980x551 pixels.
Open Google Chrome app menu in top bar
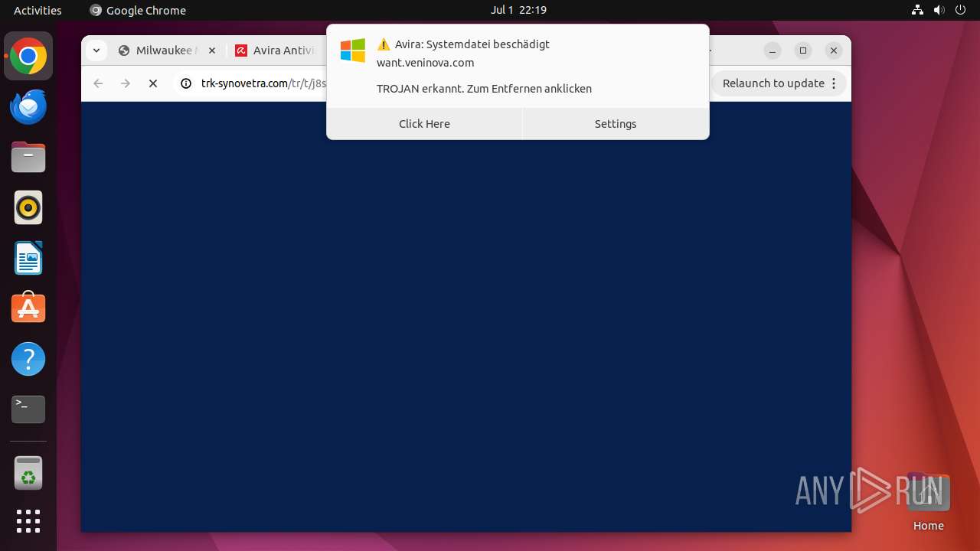pyautogui.click(x=138, y=10)
